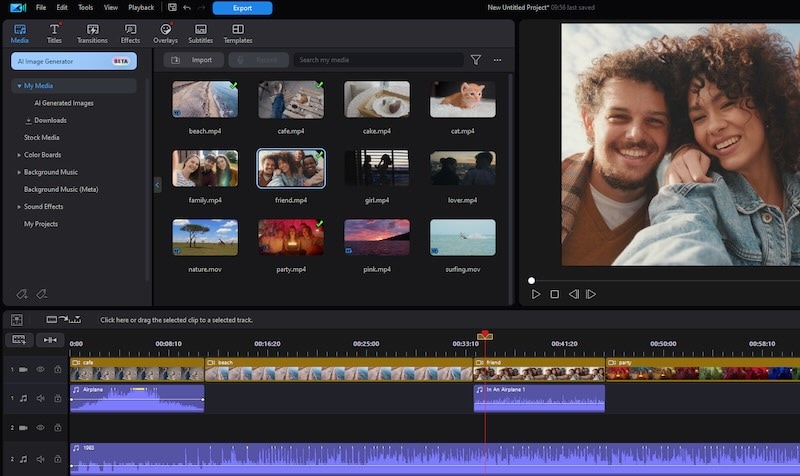
Task: Lock video track 2
Action: click(58, 428)
